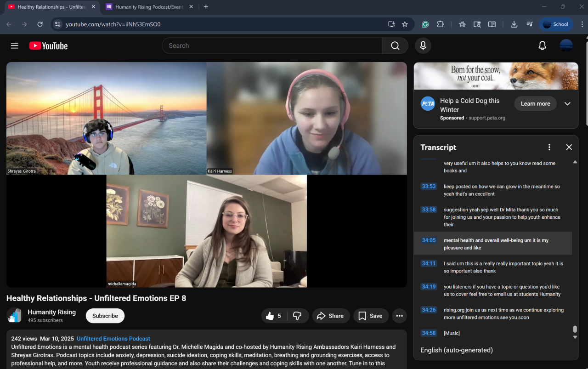Open a new browser tab
This screenshot has height=369, width=588.
pos(206,7)
